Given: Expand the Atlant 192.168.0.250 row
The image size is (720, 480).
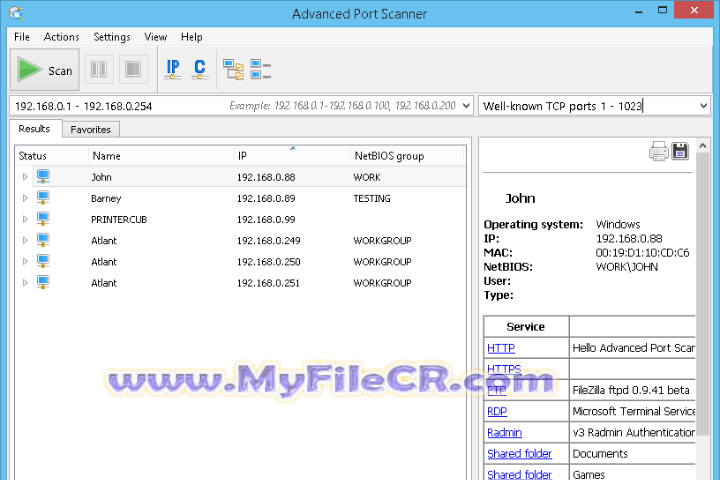Looking at the screenshot, I should (x=25, y=261).
